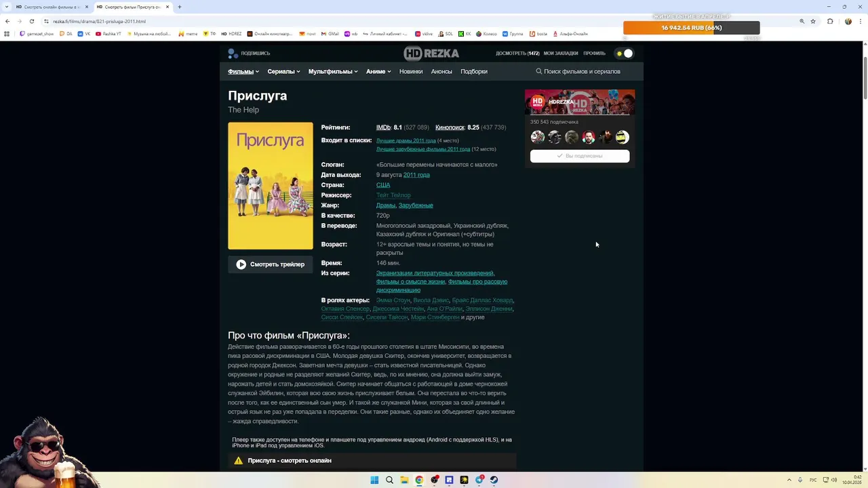Screen dimensions: 868x488
Task: Open the Новинки menu item
Action: [x=411, y=71]
